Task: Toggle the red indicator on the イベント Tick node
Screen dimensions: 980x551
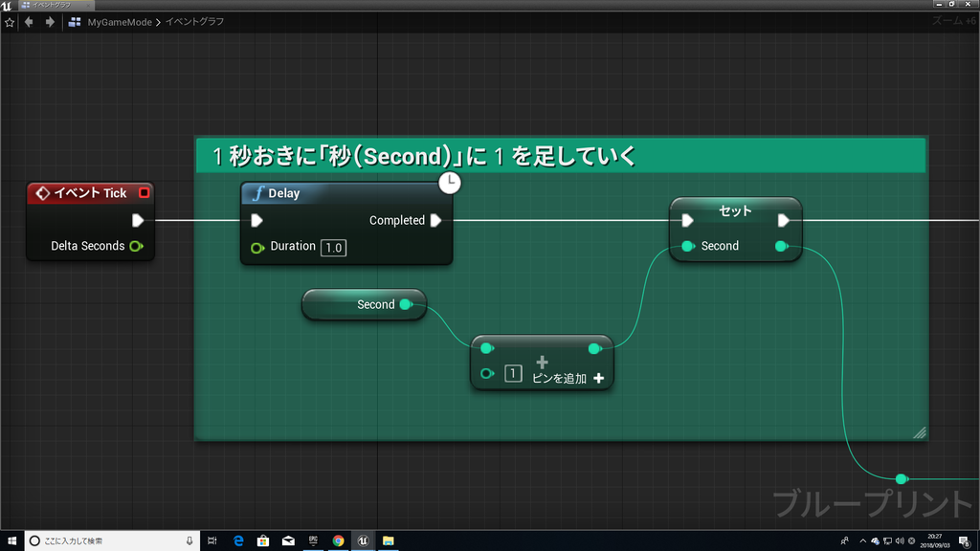Action: pyautogui.click(x=145, y=192)
